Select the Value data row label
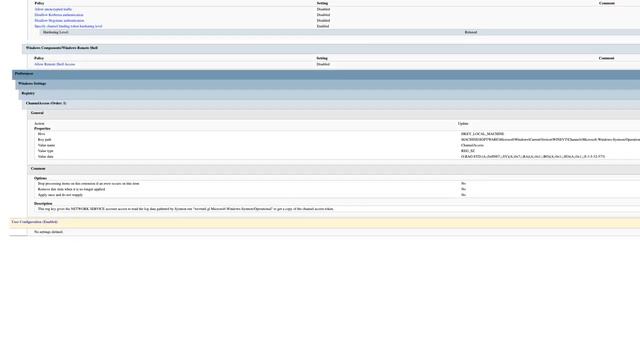 coord(45,157)
